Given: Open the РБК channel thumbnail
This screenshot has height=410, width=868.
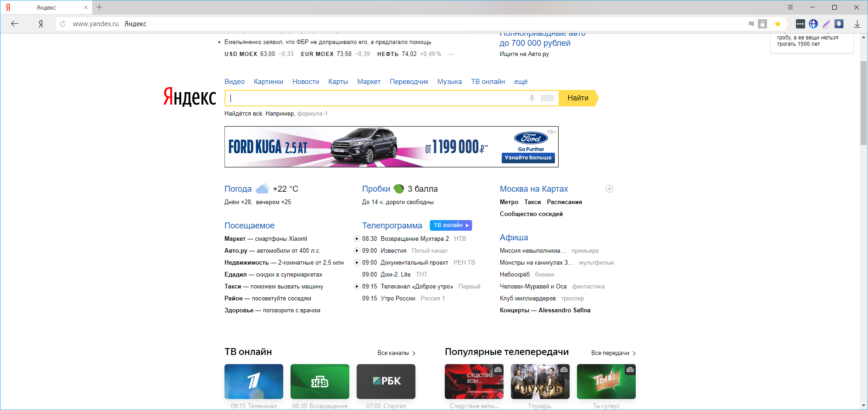Looking at the screenshot, I should 386,381.
